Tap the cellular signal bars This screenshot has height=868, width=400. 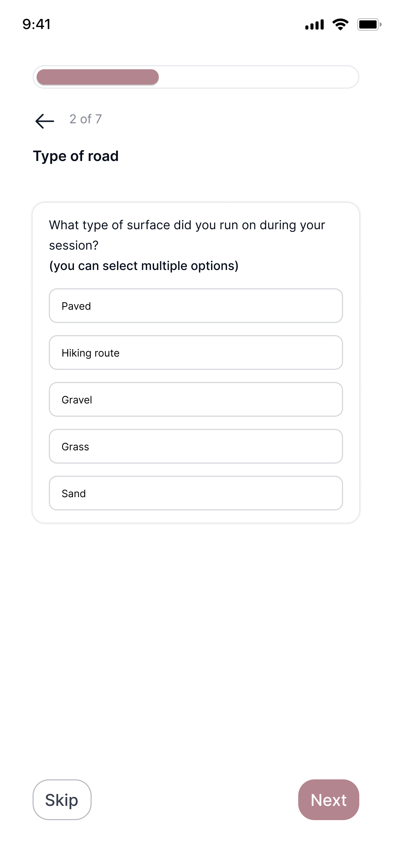click(314, 24)
